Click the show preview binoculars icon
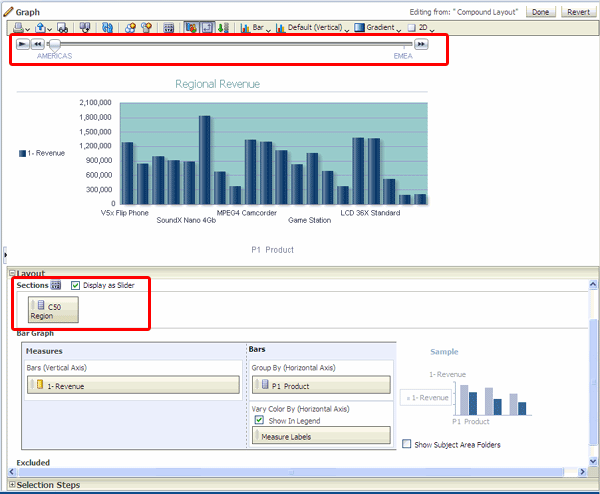The height and width of the screenshot is (494, 600). [62, 28]
